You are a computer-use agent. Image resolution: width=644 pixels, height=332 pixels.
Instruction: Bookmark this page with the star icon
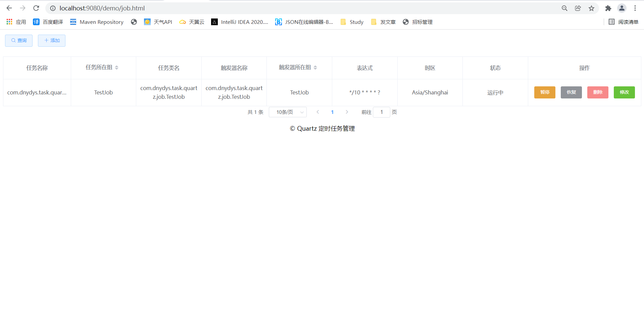coord(591,8)
